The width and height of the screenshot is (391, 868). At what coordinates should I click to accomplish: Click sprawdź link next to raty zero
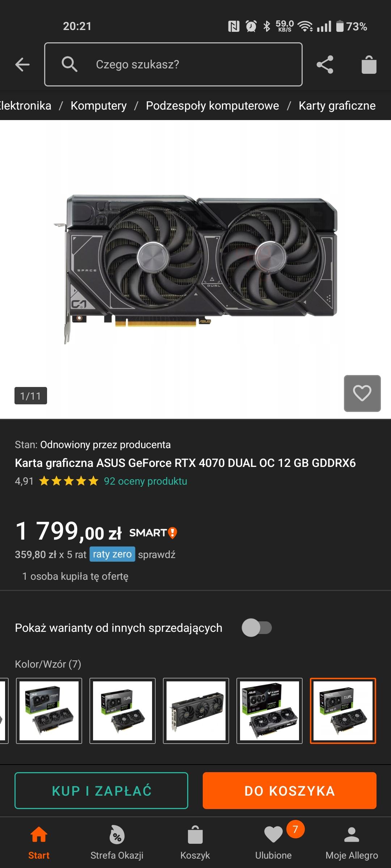(x=157, y=554)
